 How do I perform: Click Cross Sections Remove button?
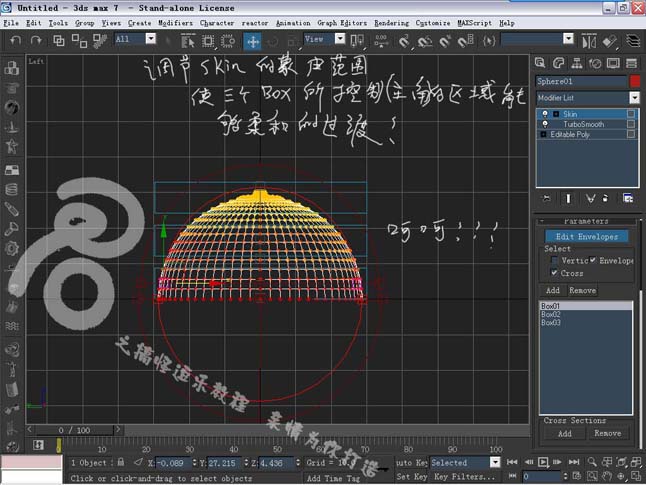(x=607, y=433)
